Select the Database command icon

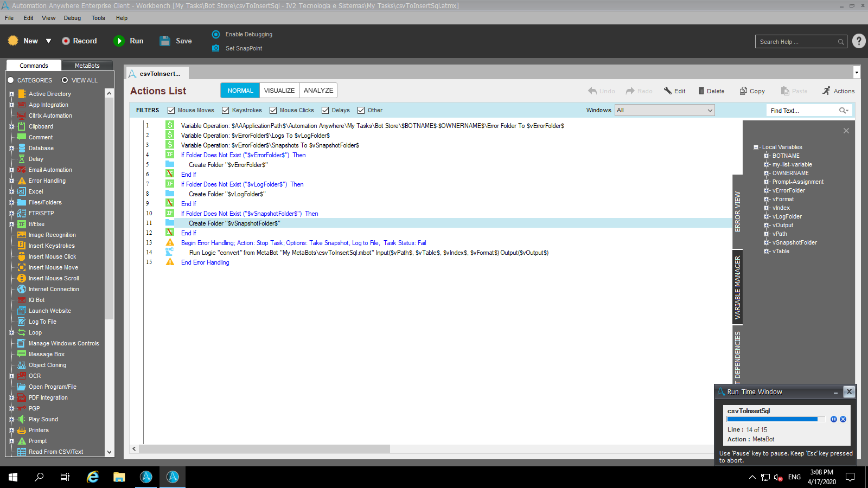click(22, 148)
